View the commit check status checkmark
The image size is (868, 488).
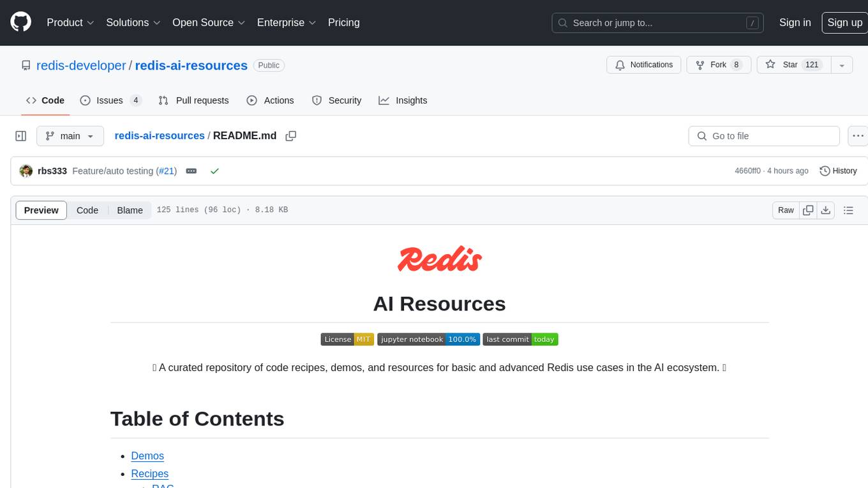click(x=214, y=171)
